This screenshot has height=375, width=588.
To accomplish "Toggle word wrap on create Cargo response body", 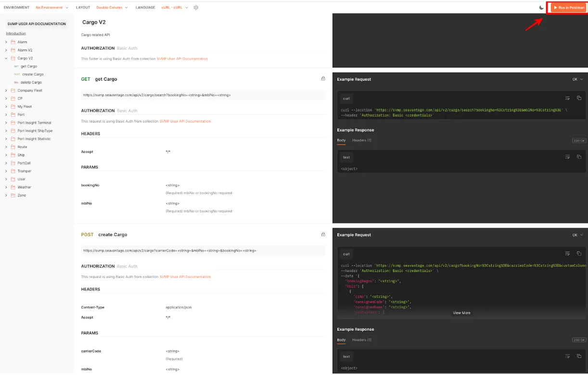I will point(567,356).
